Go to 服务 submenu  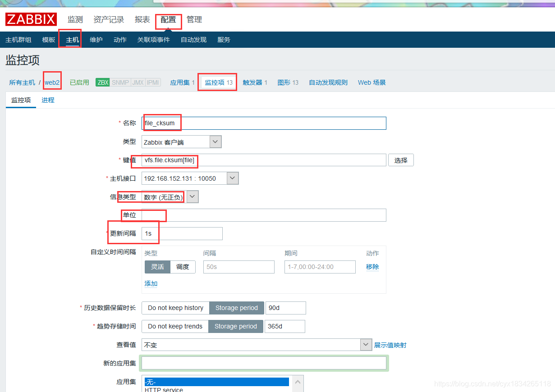click(224, 40)
